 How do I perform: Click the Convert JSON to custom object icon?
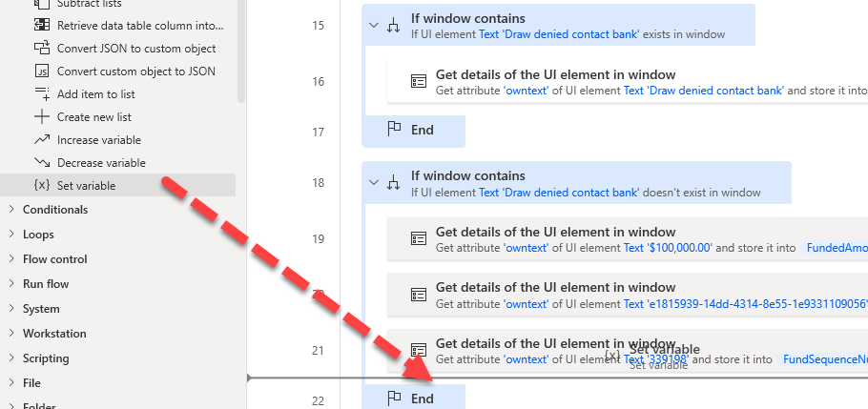point(42,49)
